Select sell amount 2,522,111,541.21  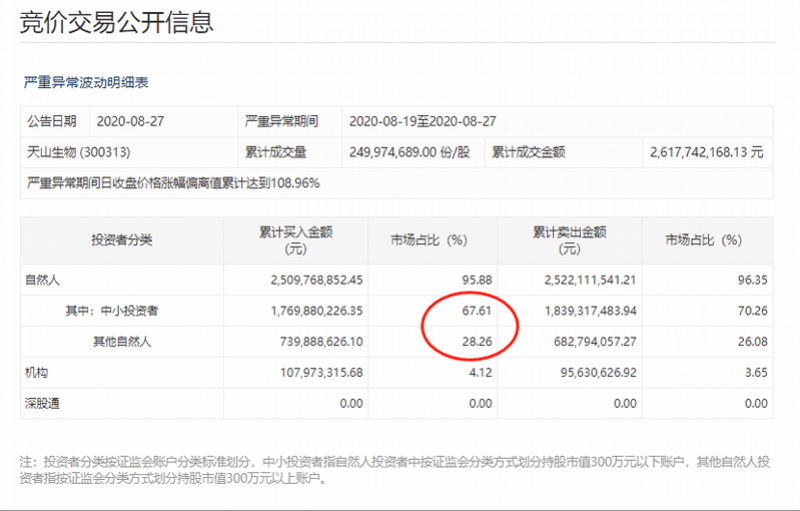click(590, 280)
